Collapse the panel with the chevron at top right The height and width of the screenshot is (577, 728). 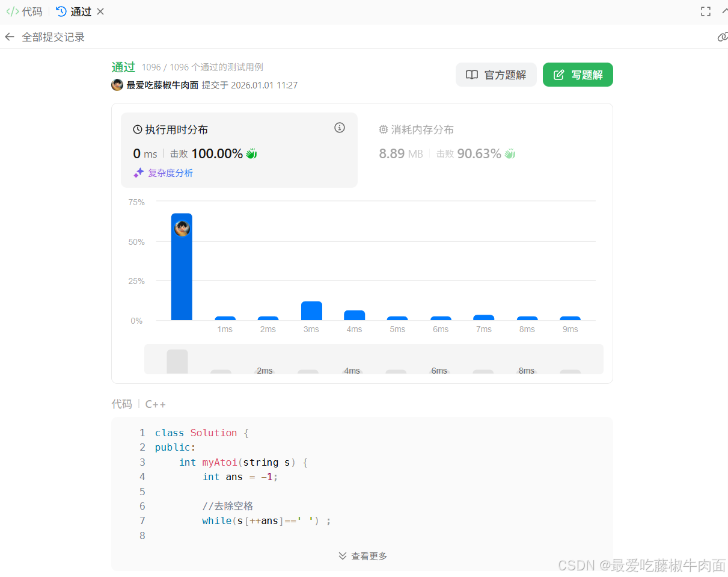click(x=724, y=11)
